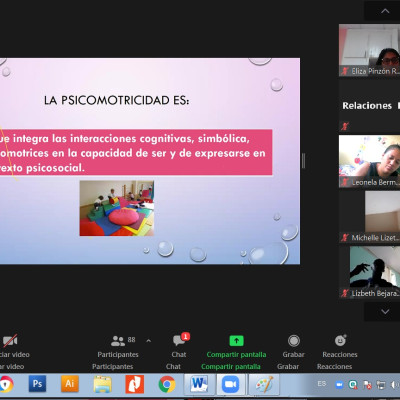The image size is (400, 400).
Task: Open the orange-red app icon next to File Explorer
Action: pos(134,384)
